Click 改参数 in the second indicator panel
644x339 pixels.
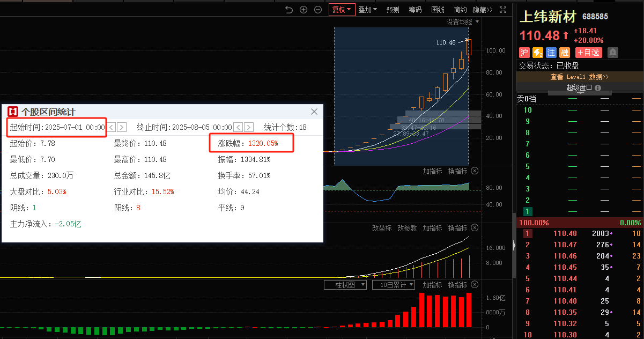(407, 228)
